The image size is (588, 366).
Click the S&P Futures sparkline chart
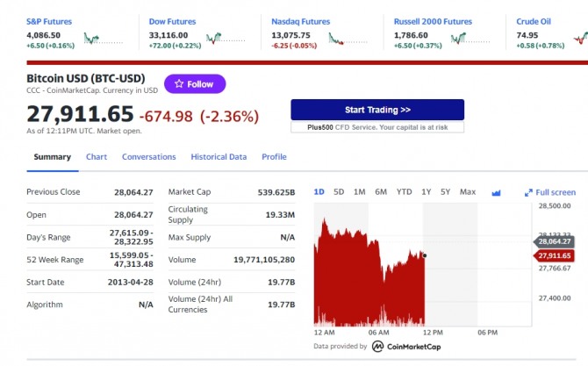pos(104,39)
